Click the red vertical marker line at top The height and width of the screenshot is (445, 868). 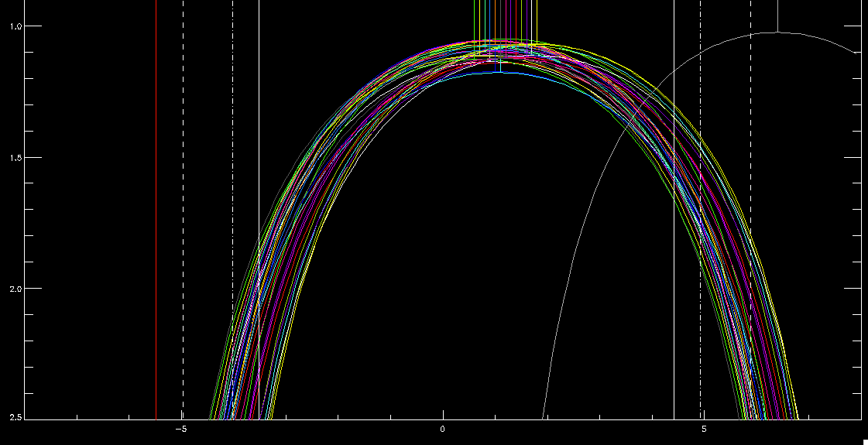point(516,19)
